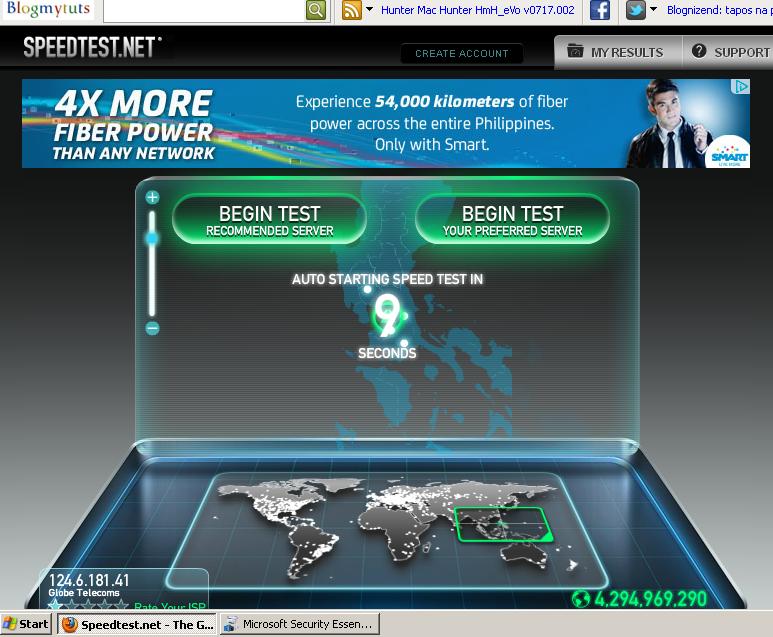This screenshot has width=773, height=637.
Task: Click the AdChoices icon on banner
Action: coord(741,87)
